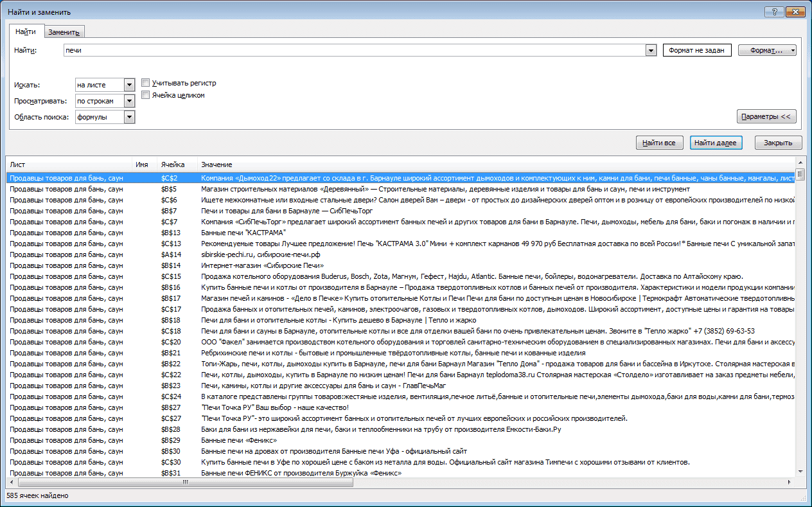
Task: Click the Формат не задан preview box
Action: (697, 50)
